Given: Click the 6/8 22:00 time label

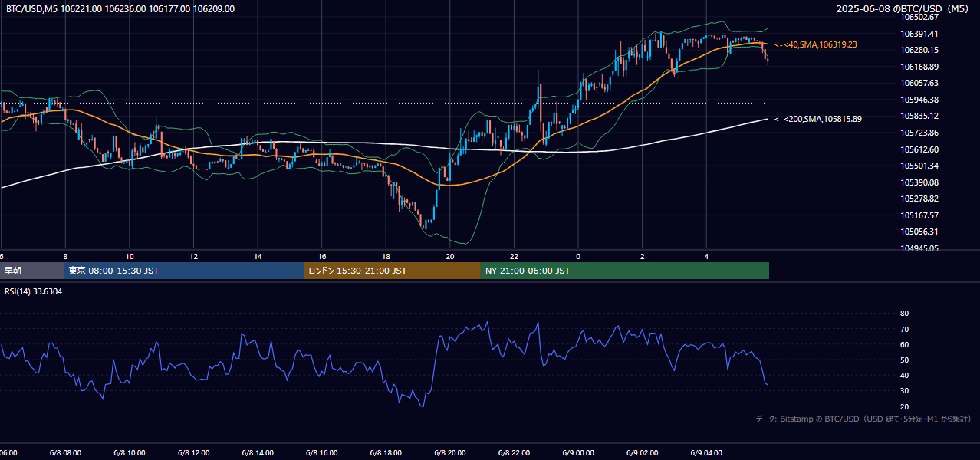Looking at the screenshot, I should (x=514, y=452).
